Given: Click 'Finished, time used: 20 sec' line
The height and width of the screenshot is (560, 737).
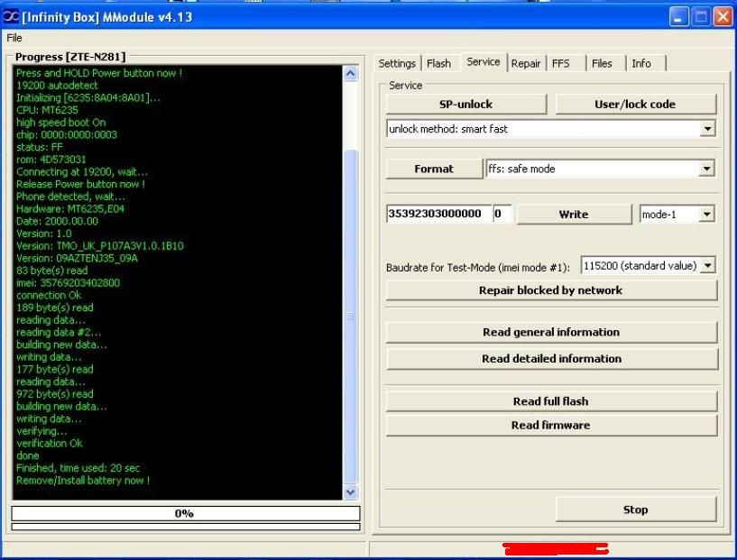Looking at the screenshot, I should (x=78, y=468).
